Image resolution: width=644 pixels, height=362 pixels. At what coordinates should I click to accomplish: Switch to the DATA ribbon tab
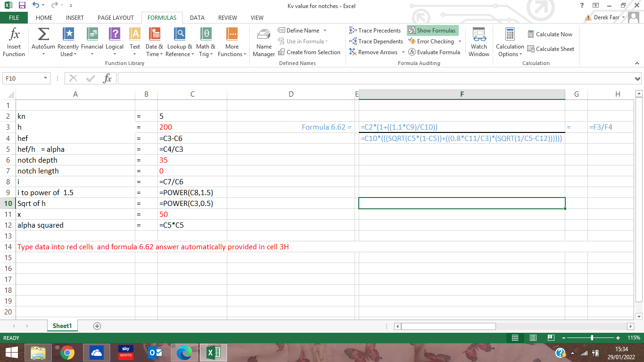[x=197, y=18]
